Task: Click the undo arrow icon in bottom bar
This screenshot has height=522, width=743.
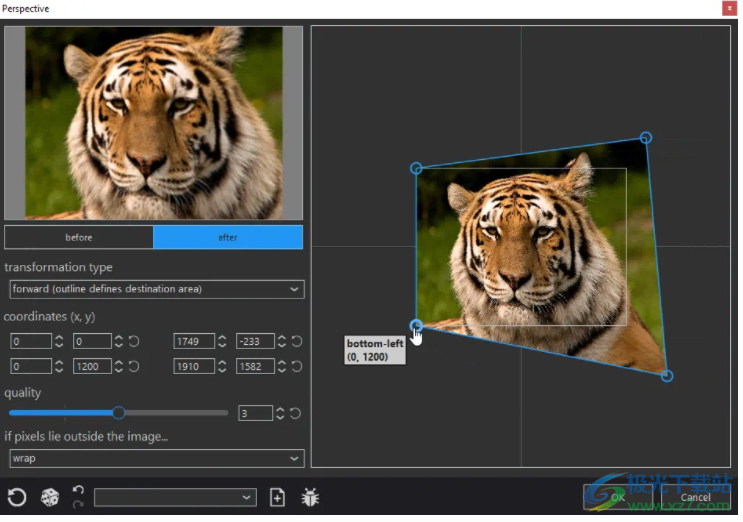Action: [x=78, y=490]
